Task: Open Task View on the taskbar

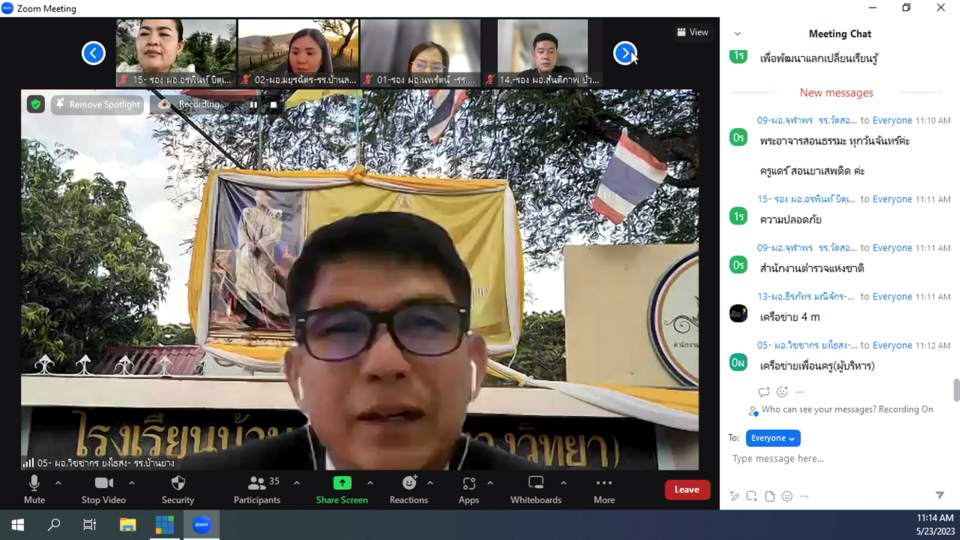Action: pos(89,525)
